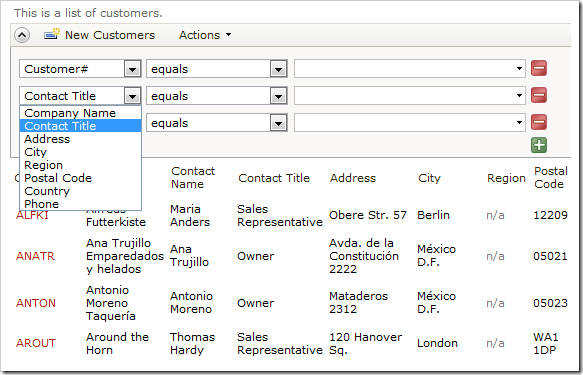583x375 pixels.
Task: Sort by Contact Name column header
Action: [193, 178]
